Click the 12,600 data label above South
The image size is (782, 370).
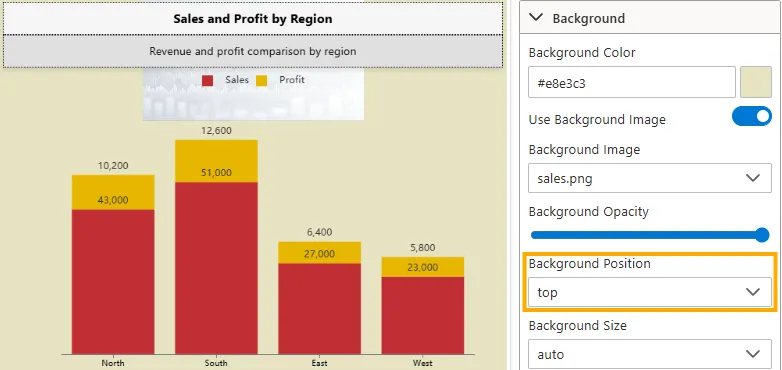[x=216, y=131]
